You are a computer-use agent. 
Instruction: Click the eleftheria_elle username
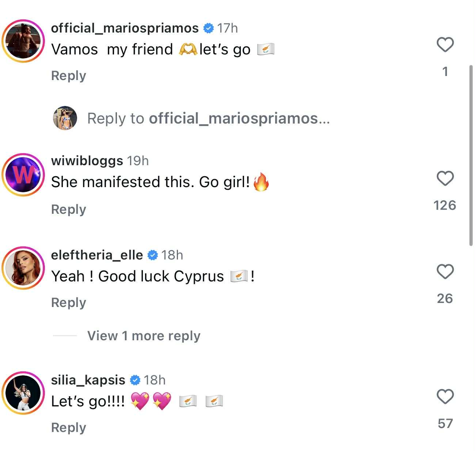pyautogui.click(x=97, y=255)
